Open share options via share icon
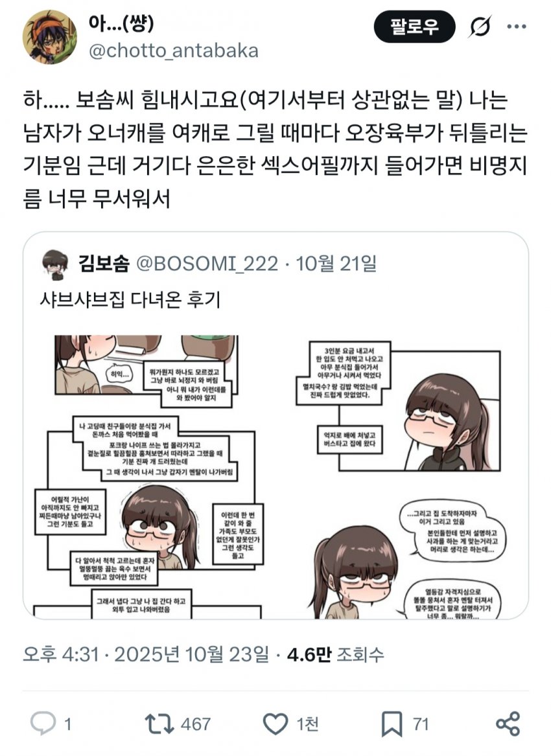Image resolution: width=551 pixels, height=756 pixels. click(x=508, y=723)
